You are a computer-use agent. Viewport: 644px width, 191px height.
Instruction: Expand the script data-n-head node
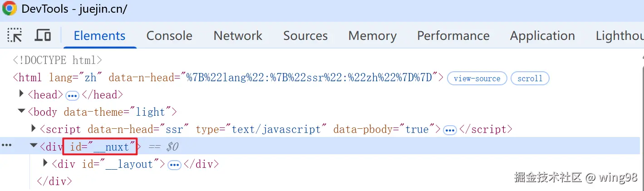pyautogui.click(x=34, y=128)
